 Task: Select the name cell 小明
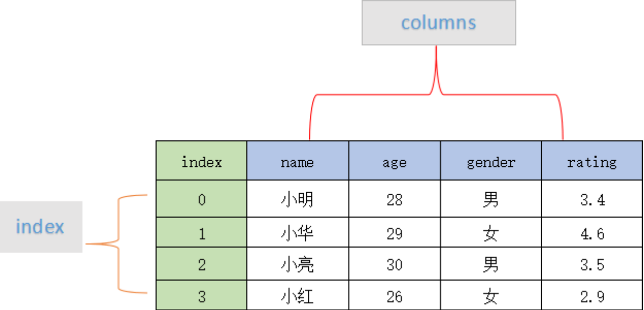297,199
